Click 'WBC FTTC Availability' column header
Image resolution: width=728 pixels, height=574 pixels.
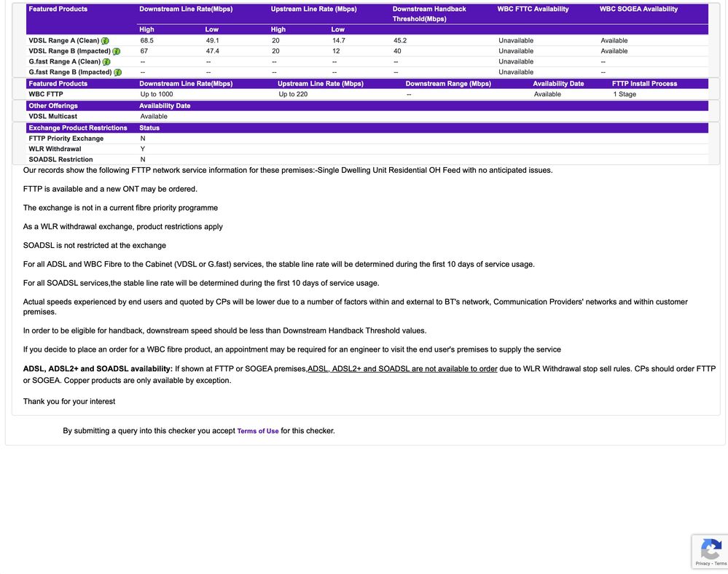533,9
